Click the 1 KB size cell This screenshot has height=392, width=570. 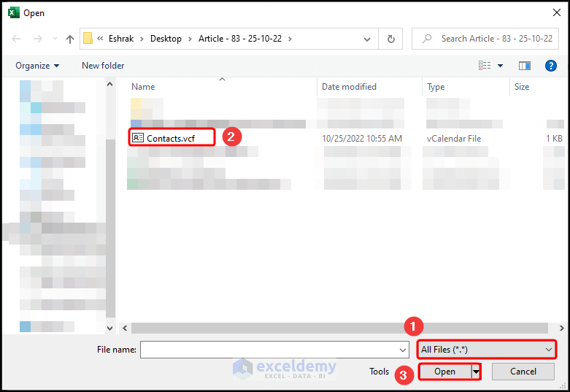[554, 139]
